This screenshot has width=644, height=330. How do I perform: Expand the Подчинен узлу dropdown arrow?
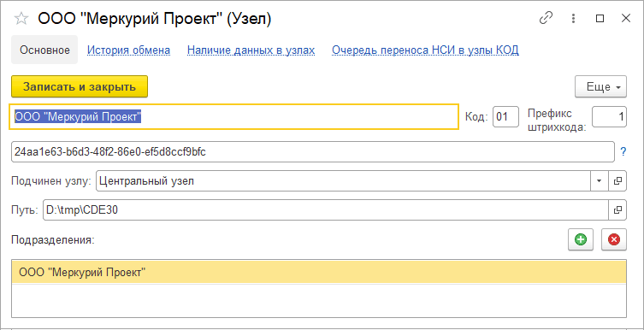(x=600, y=181)
